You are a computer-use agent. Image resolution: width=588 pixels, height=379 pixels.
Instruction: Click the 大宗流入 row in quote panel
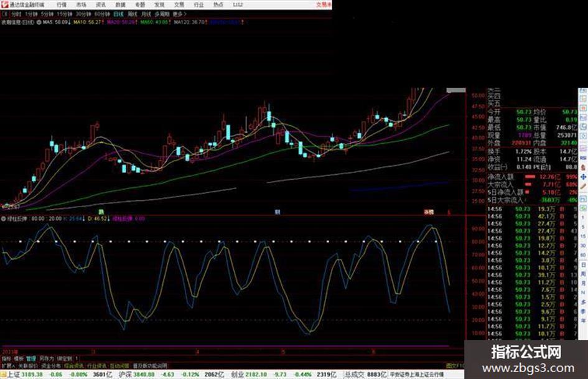point(532,185)
